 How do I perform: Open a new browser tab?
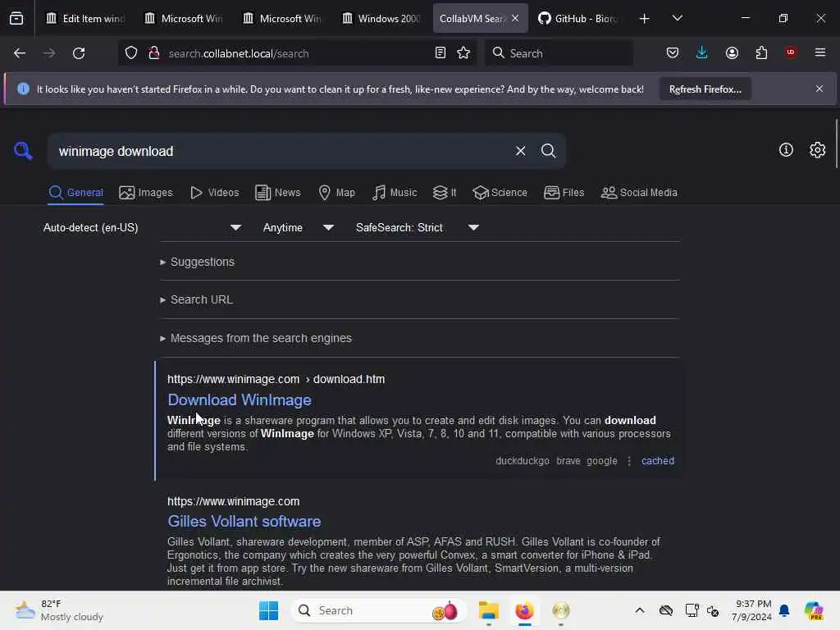click(x=645, y=19)
